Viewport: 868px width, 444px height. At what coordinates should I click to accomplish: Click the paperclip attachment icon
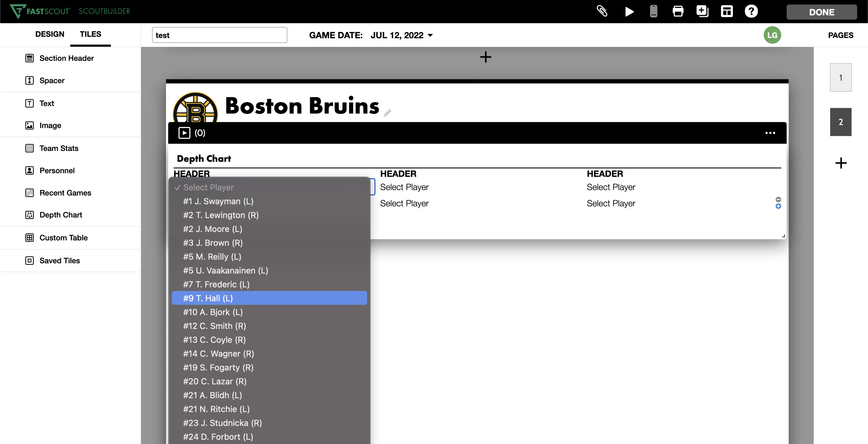click(x=602, y=11)
